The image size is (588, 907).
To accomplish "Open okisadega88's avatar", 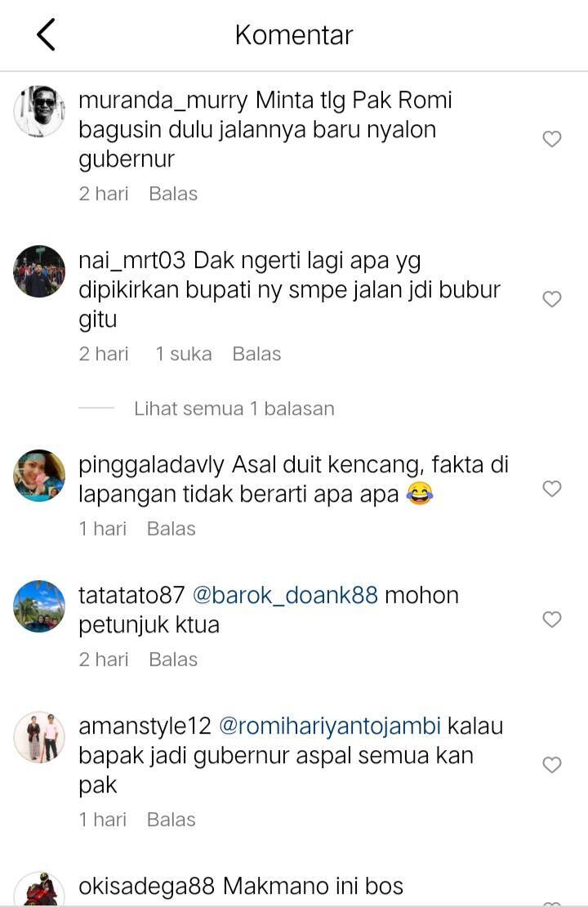I will point(39,890).
